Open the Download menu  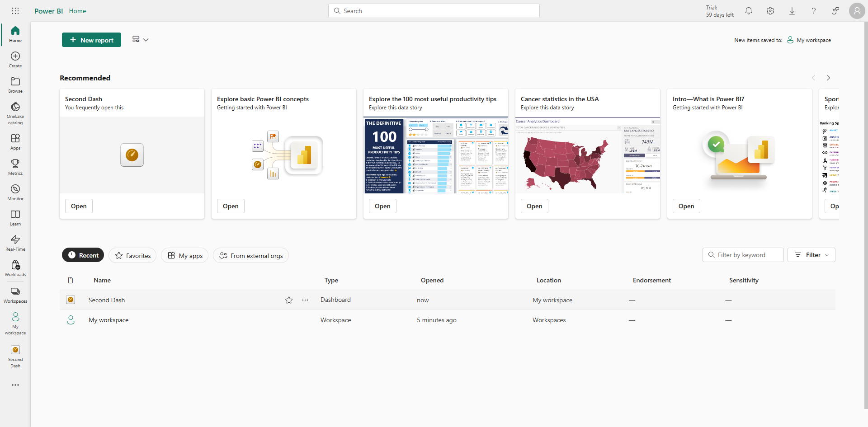tap(792, 11)
